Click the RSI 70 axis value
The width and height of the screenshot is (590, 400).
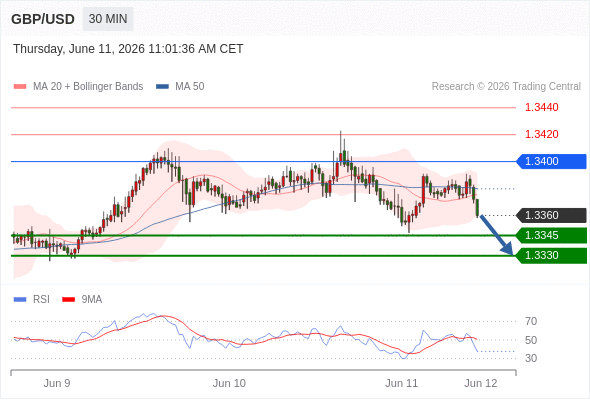pos(531,321)
